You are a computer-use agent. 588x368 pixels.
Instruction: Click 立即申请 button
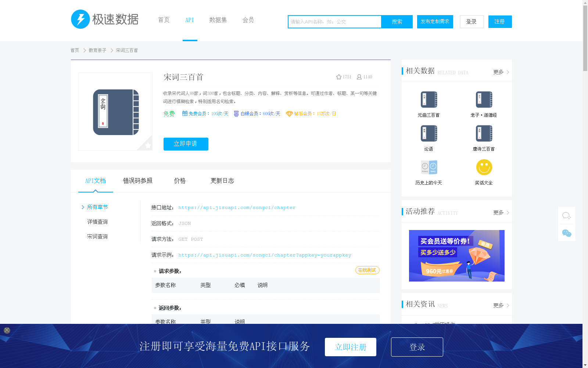pyautogui.click(x=186, y=144)
